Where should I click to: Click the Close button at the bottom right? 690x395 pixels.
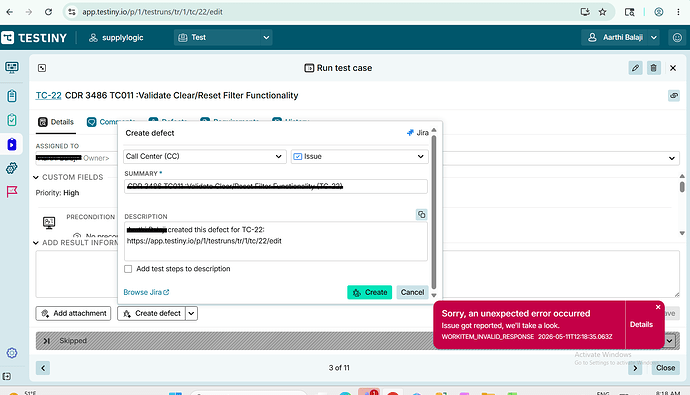click(x=665, y=368)
